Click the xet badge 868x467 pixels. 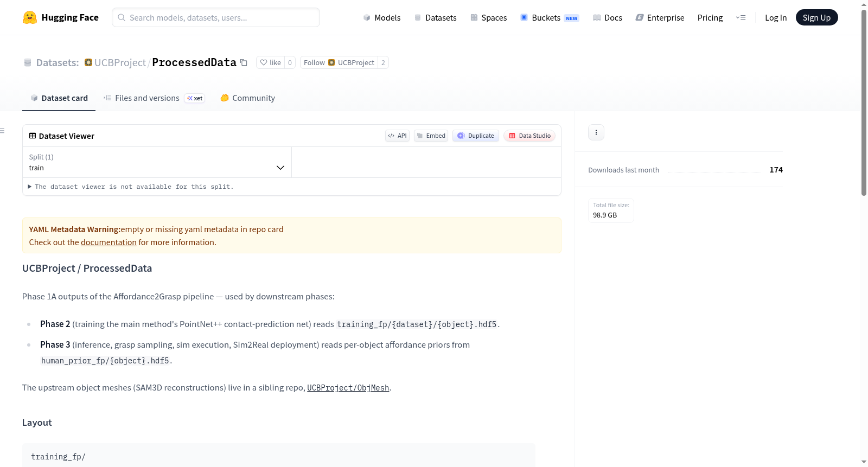coord(195,98)
